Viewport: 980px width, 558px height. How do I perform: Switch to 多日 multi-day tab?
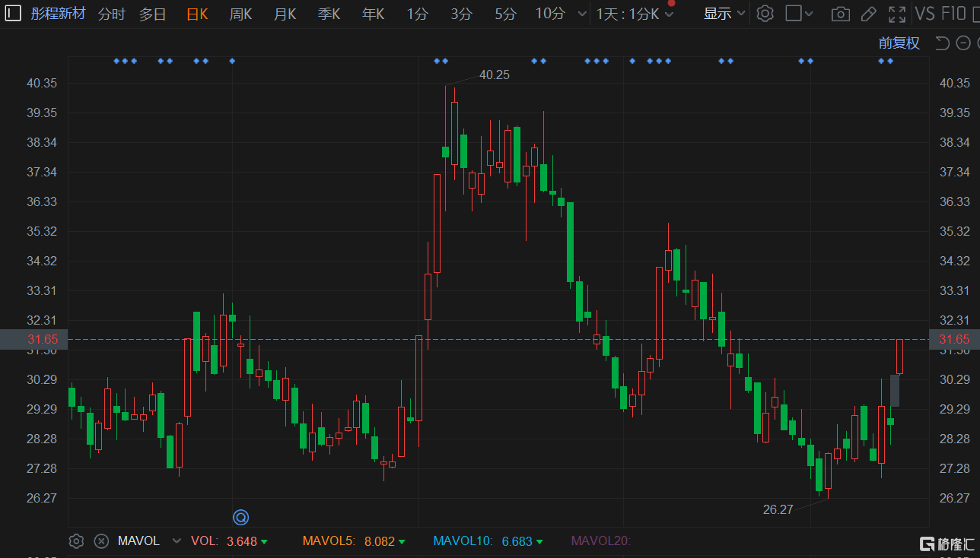tap(152, 14)
